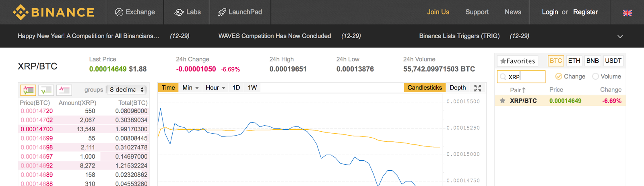
Task: Click last price 0.00014649
Action: click(x=108, y=69)
